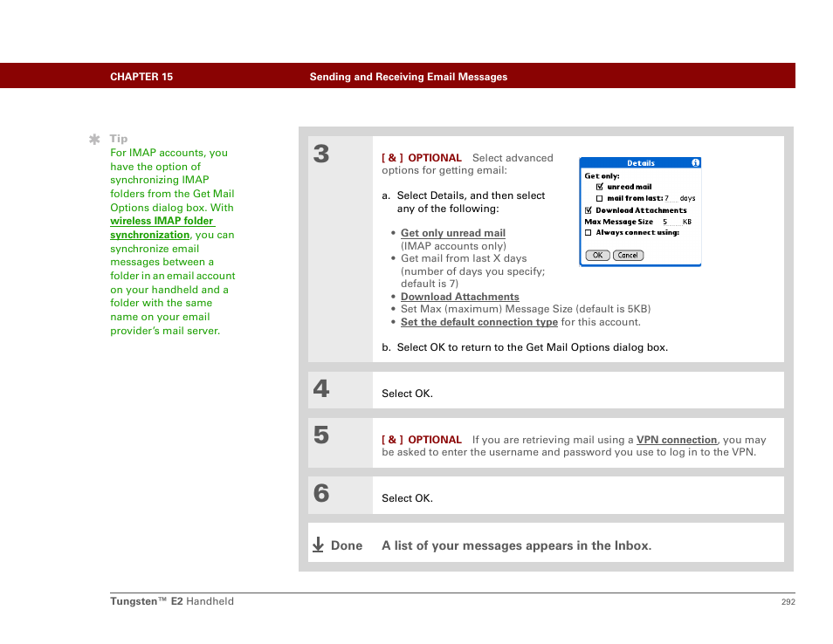833x644 pixels.
Task: Click the Details dialog title bar
Action: click(640, 163)
